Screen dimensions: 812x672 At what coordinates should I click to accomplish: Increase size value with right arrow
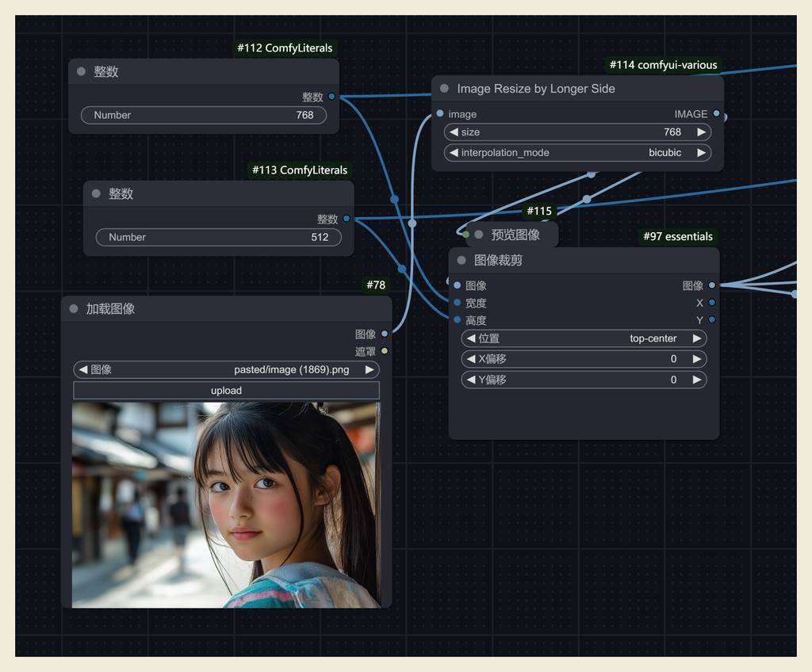point(701,132)
